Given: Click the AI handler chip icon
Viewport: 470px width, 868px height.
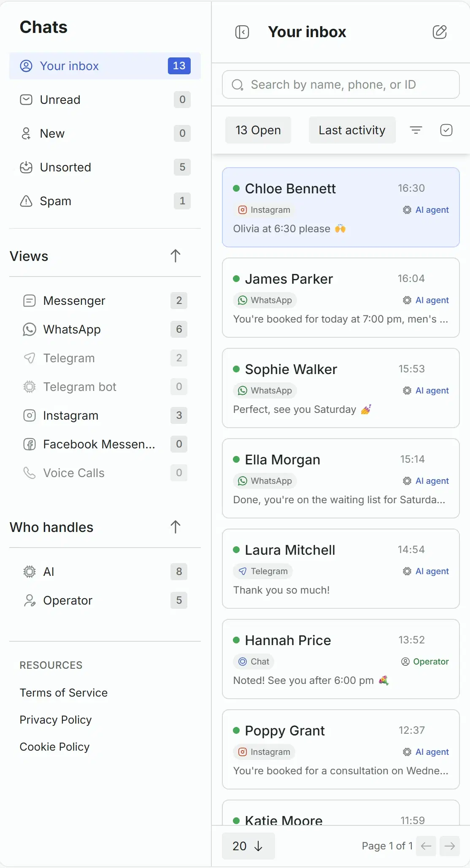Looking at the screenshot, I should (30, 572).
